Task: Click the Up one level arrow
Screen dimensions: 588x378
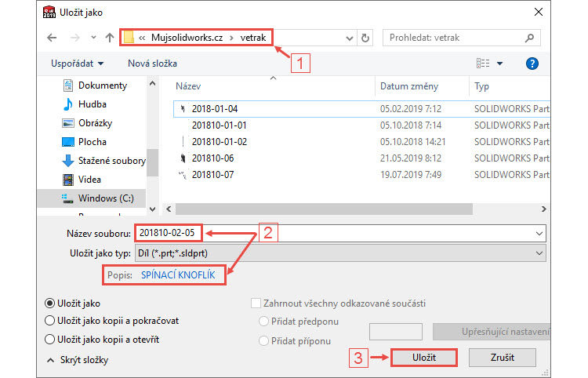Action: click(x=107, y=37)
